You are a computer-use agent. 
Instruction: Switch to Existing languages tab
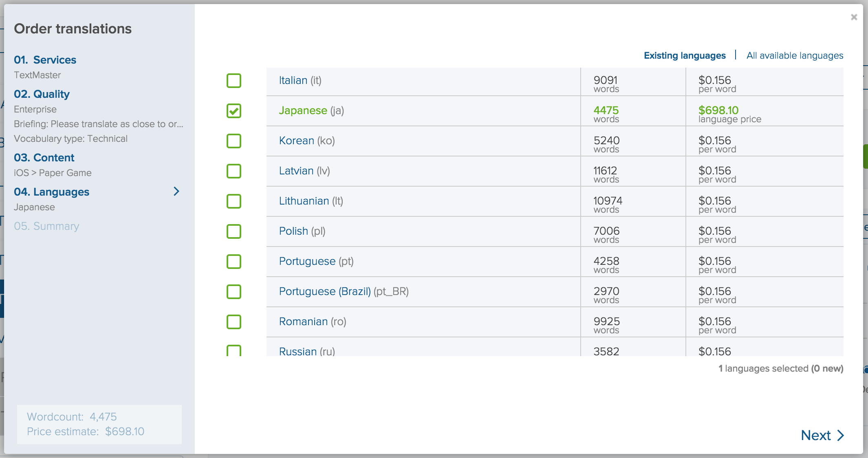(685, 55)
